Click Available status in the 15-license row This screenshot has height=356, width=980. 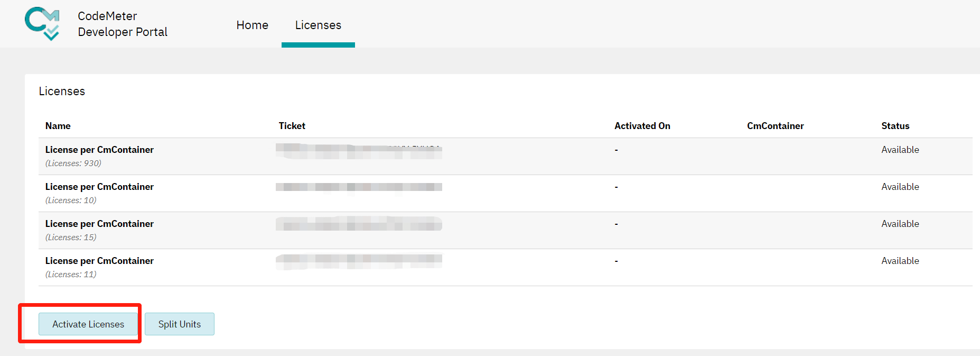[900, 224]
